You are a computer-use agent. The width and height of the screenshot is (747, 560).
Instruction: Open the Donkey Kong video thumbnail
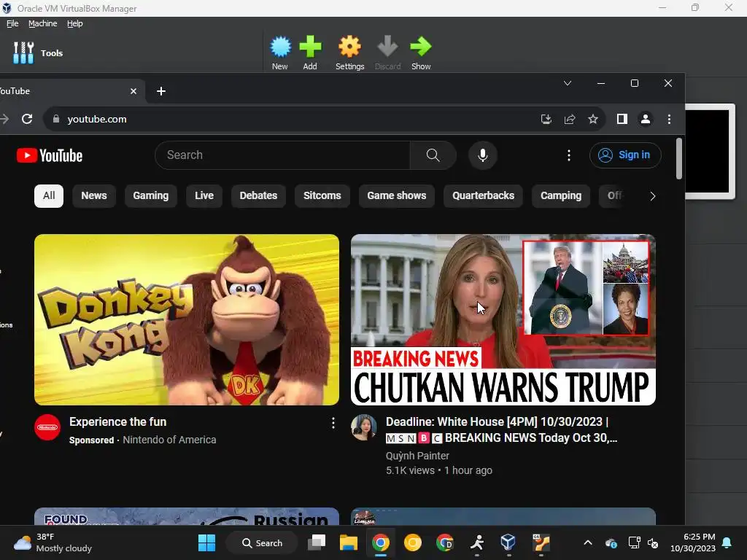tap(187, 319)
